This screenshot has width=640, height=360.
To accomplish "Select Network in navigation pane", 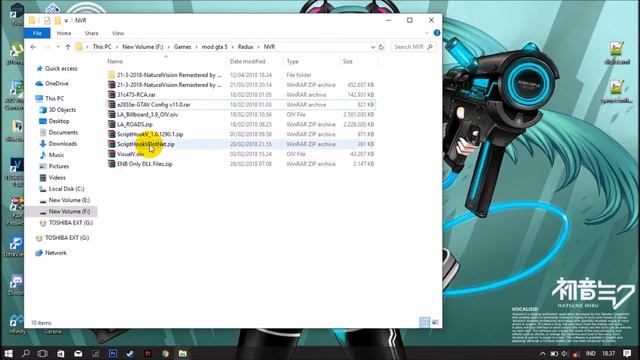I will point(56,253).
